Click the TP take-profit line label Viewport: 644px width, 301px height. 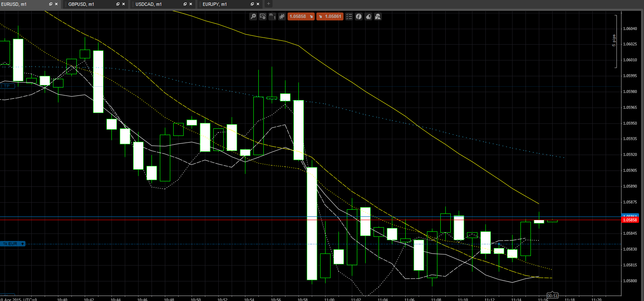coord(7,86)
